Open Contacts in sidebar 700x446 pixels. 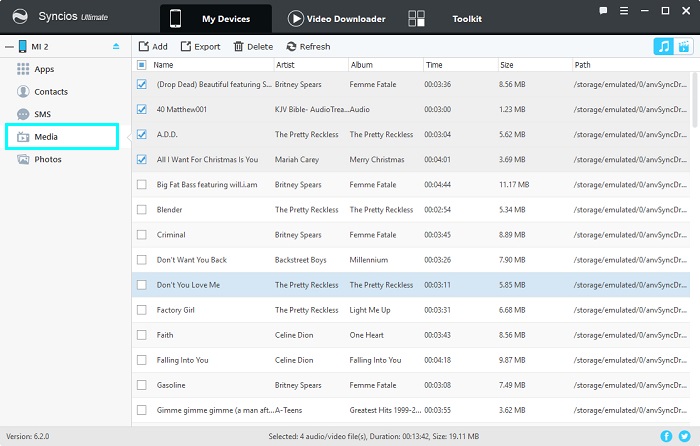(x=51, y=92)
